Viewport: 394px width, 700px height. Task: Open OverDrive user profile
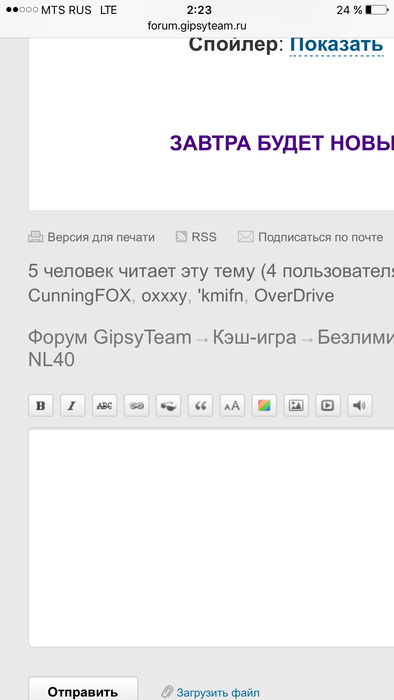(294, 296)
